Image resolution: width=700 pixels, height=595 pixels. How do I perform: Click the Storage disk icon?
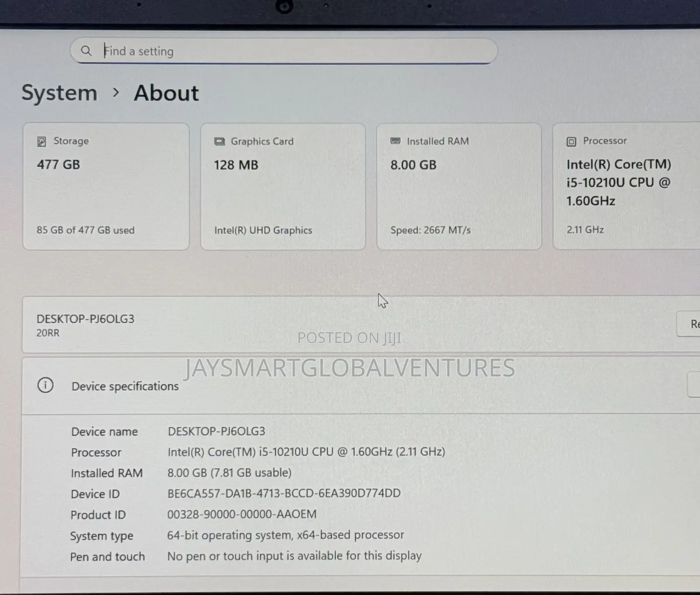(42, 141)
